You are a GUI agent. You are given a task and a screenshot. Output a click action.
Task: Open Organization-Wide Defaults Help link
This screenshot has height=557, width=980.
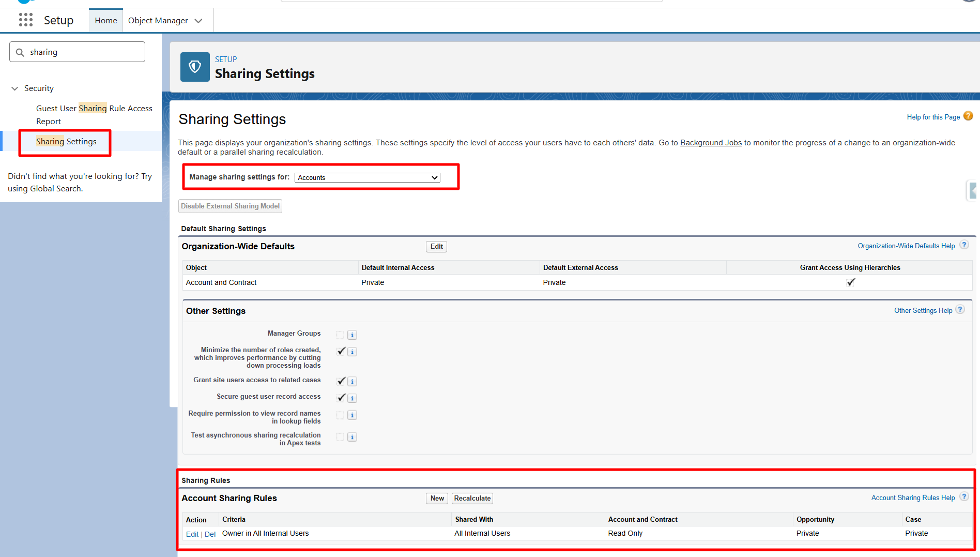[x=906, y=246]
